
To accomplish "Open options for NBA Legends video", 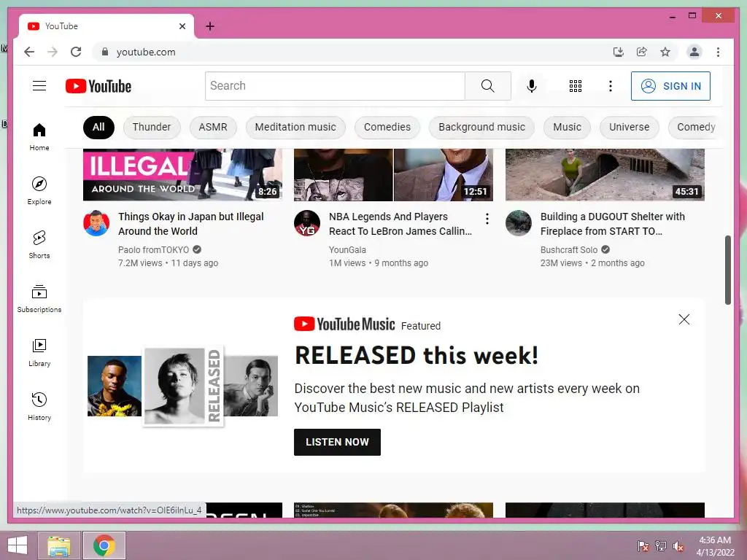I will tap(487, 219).
